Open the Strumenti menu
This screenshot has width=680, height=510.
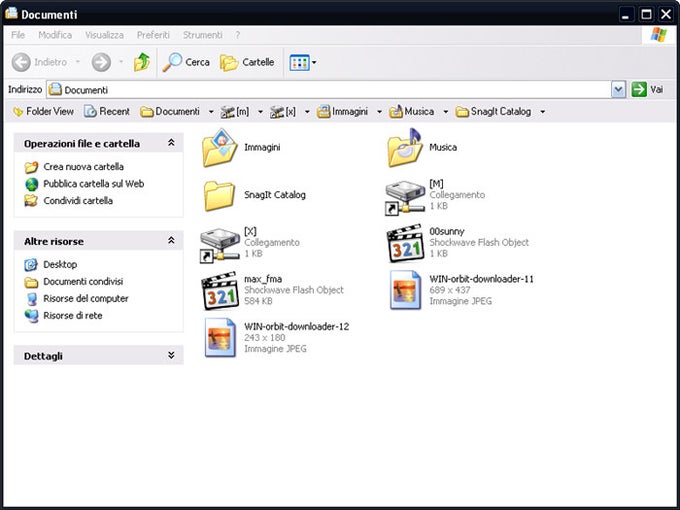pos(203,35)
